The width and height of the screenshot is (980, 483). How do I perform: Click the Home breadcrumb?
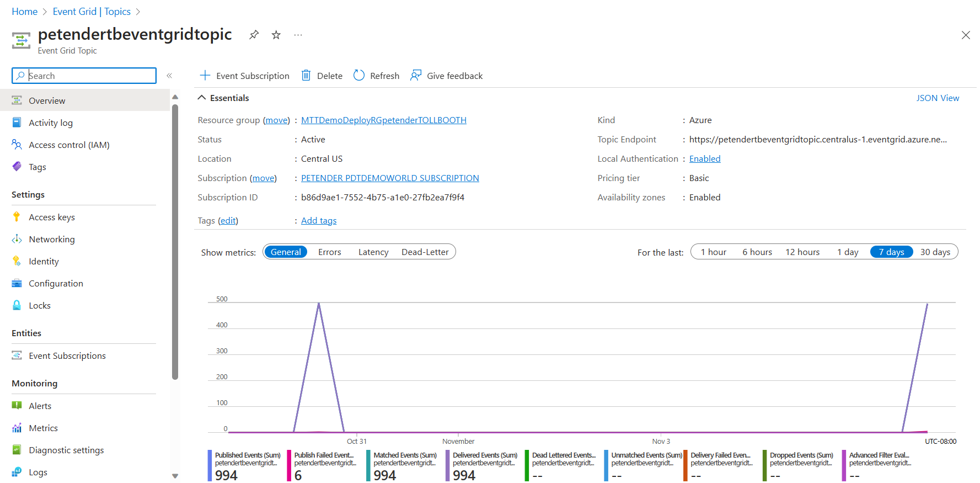click(25, 12)
